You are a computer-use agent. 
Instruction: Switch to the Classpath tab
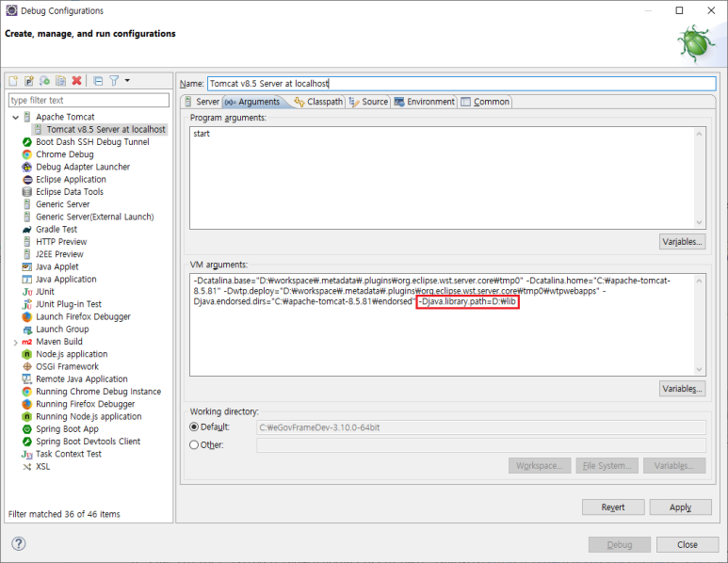(319, 102)
